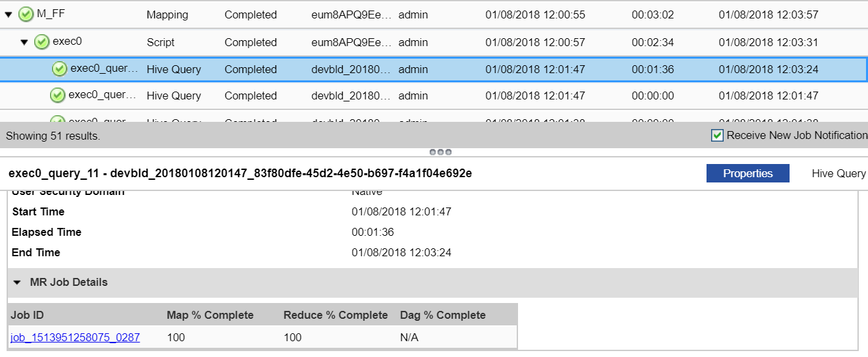868x357 pixels.
Task: Toggle Receive New Job Notification checkbox
Action: tap(718, 136)
